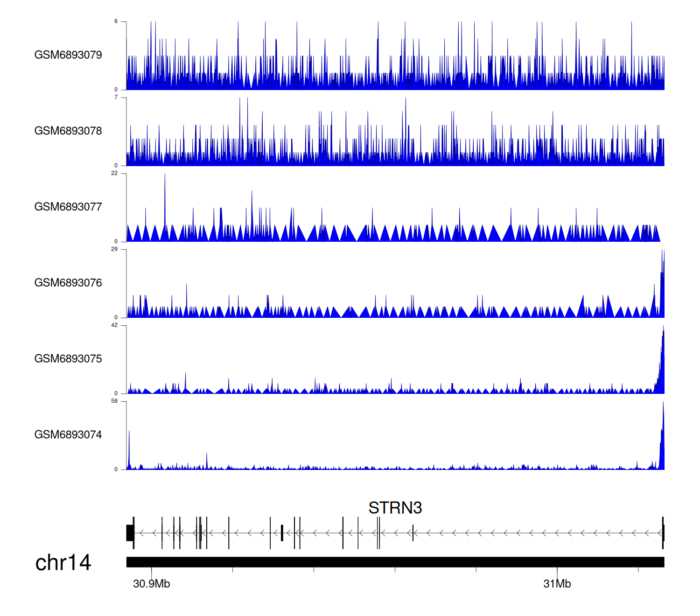Click the GSM6893077 track name
The width and height of the screenshot is (700, 616).
point(68,207)
